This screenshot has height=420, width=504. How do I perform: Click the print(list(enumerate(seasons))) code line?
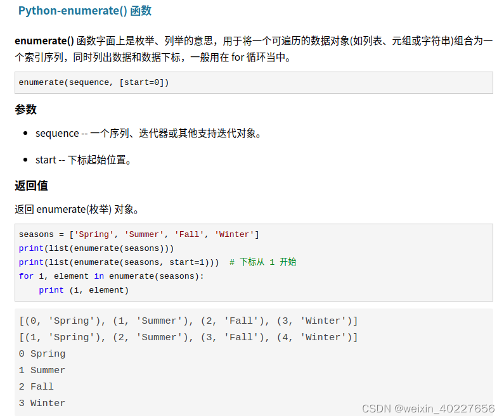pos(96,248)
